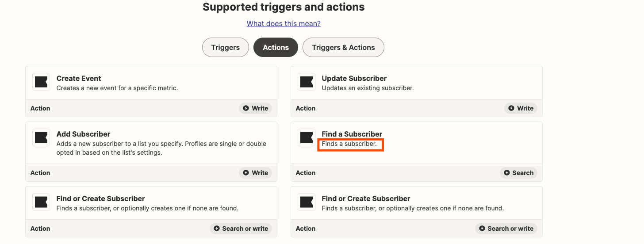Click the Write badge under Add Subscriber
This screenshot has width=644, height=244.
click(255, 173)
